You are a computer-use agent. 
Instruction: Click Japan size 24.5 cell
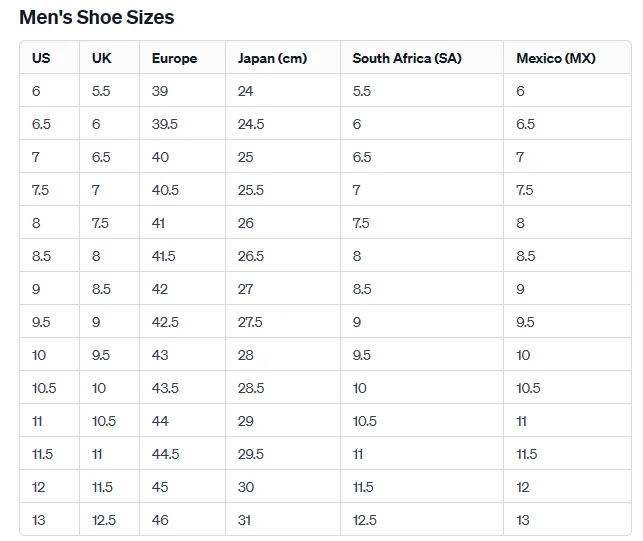coord(251,124)
